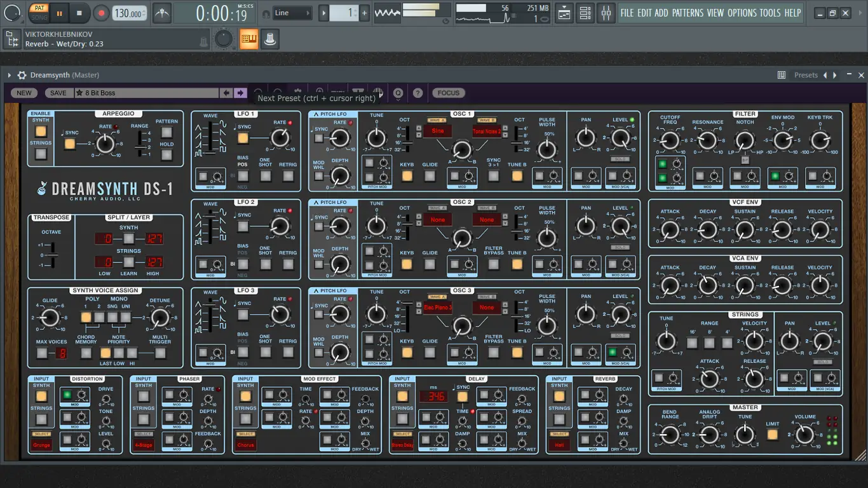Viewport: 868px width, 488px height.
Task: Click the Dreamsynth plugin gear icon
Action: 22,75
